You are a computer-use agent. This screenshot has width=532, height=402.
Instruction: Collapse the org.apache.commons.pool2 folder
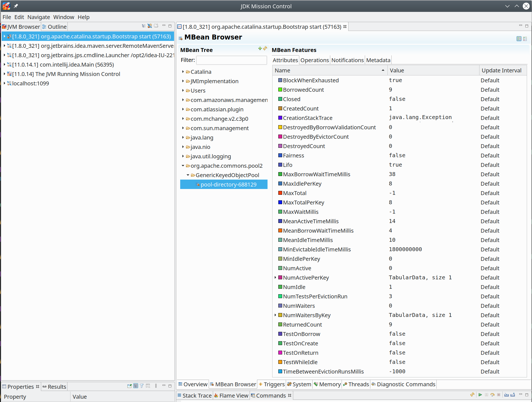coord(183,166)
